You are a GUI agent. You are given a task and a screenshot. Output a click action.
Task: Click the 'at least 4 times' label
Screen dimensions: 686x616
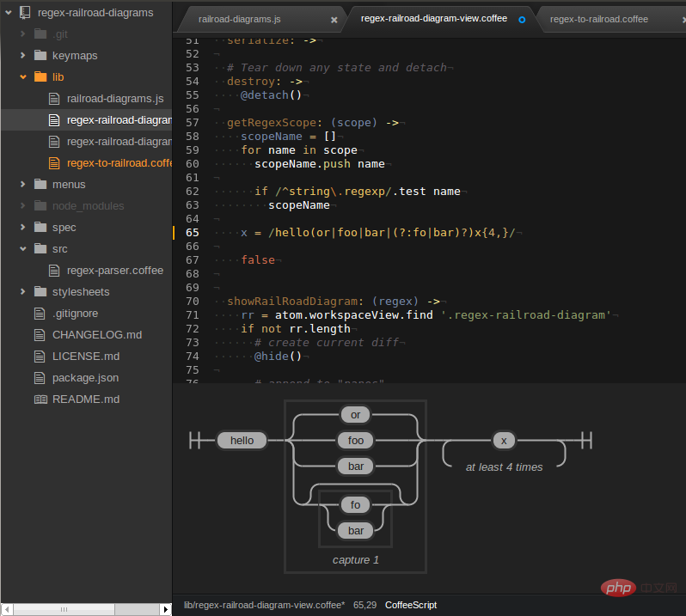504,467
